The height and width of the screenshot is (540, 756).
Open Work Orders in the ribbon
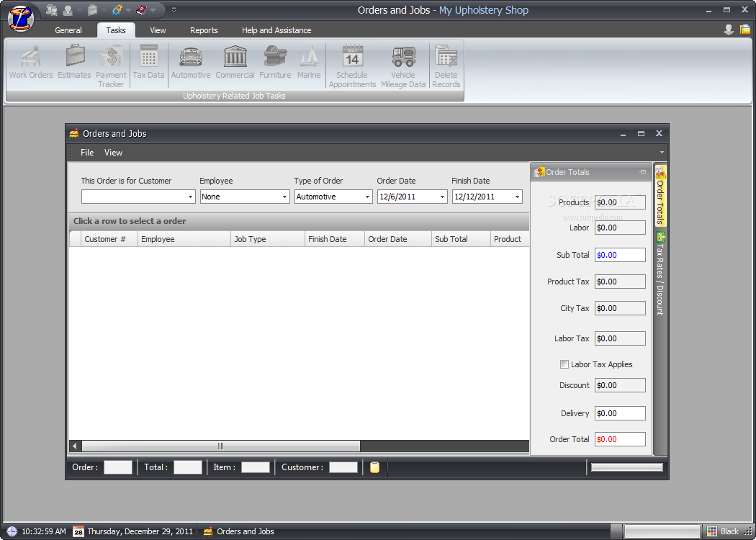tap(31, 62)
